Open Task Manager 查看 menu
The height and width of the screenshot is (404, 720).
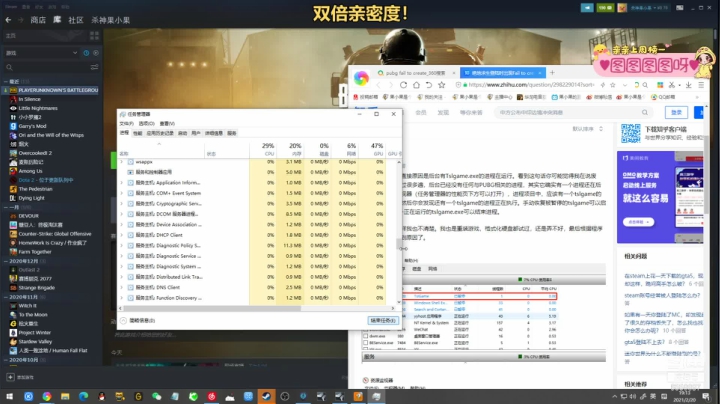167,123
